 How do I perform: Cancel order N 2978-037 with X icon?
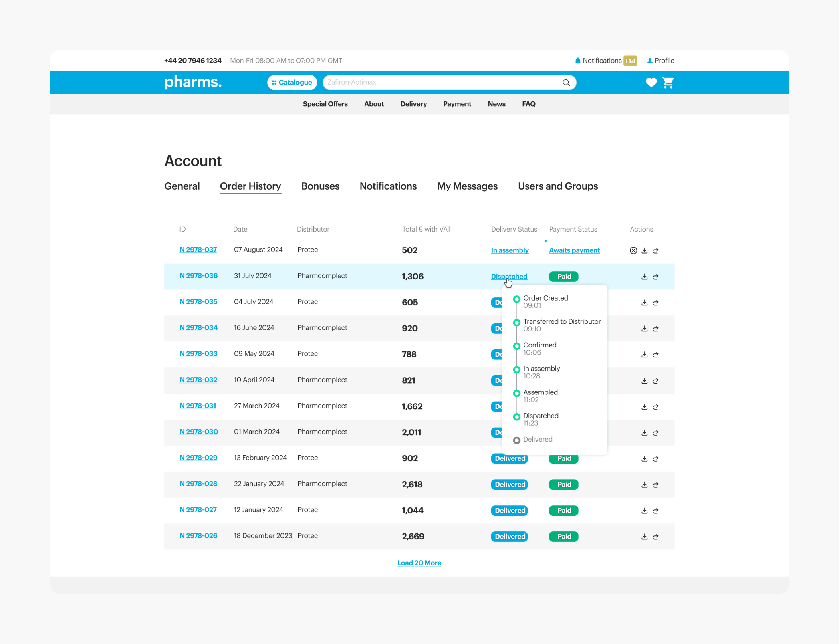coord(633,250)
